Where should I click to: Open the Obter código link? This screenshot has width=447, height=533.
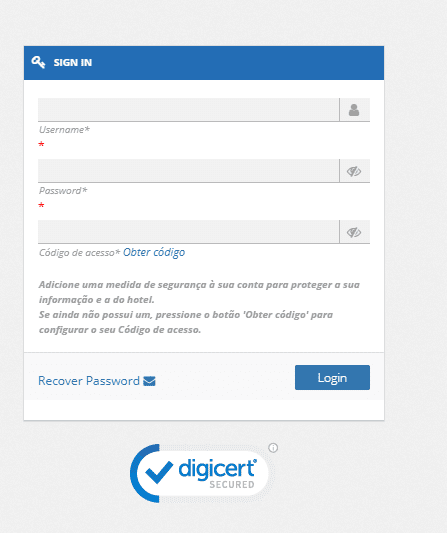tap(154, 253)
